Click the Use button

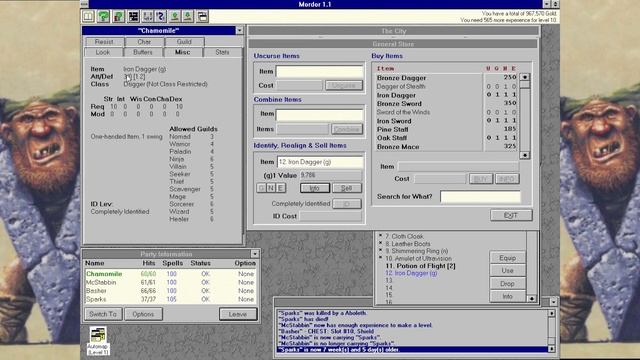click(507, 271)
